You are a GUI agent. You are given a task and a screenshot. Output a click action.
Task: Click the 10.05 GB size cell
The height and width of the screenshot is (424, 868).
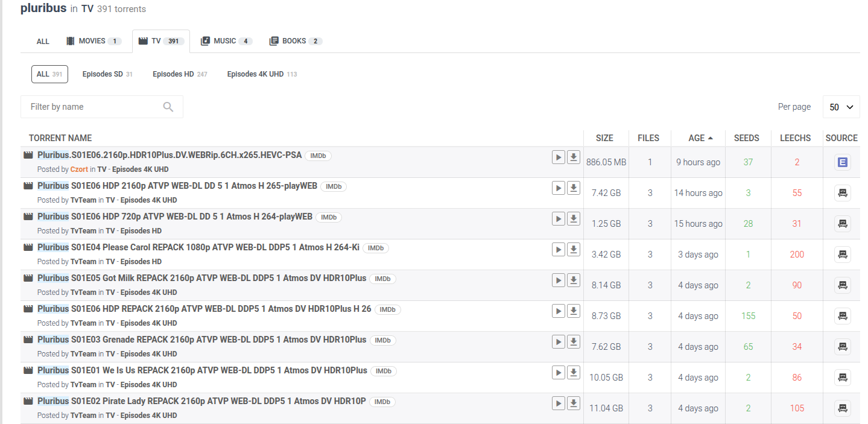[606, 378]
